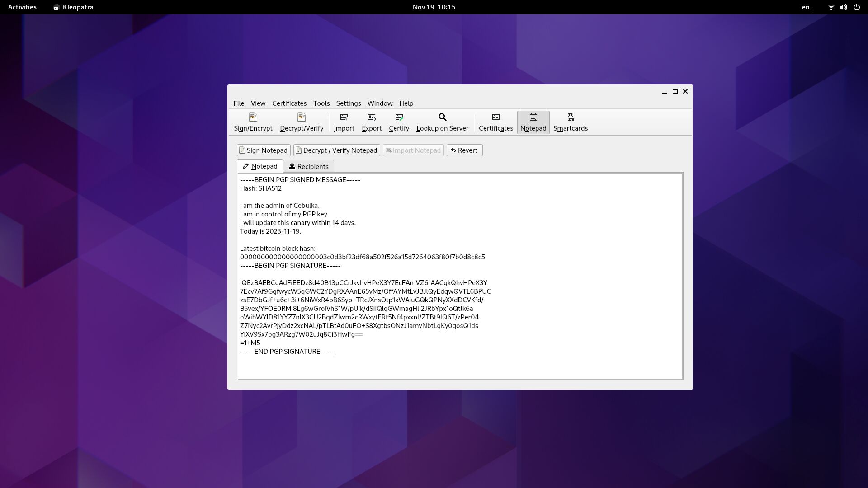This screenshot has height=488, width=868.
Task: Open the system volume indicator
Action: 843,7
